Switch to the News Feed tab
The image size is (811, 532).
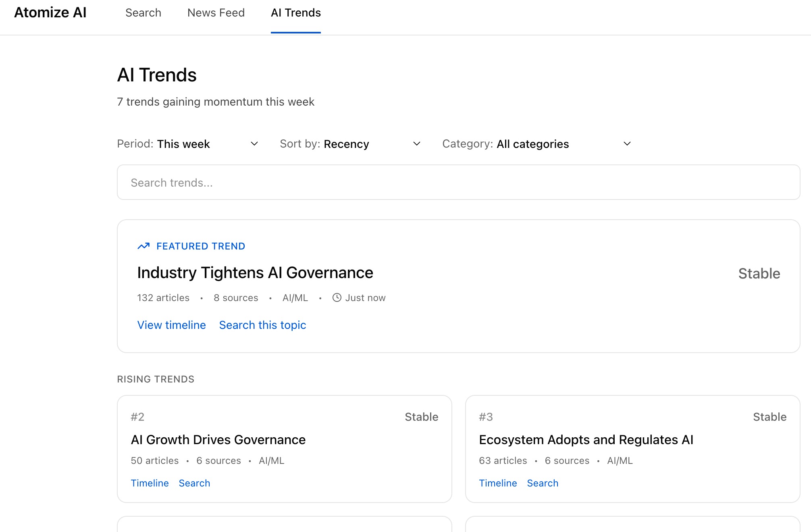(216, 12)
